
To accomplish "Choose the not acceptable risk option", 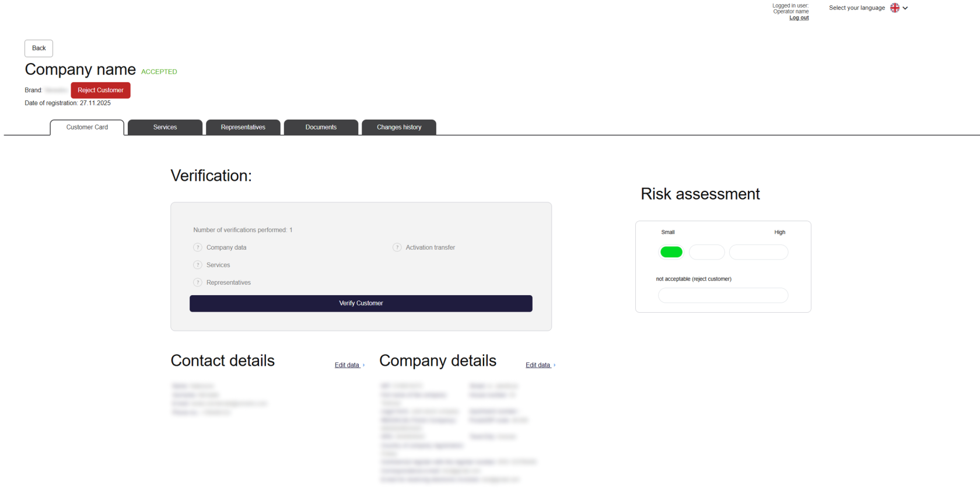I will coord(723,295).
